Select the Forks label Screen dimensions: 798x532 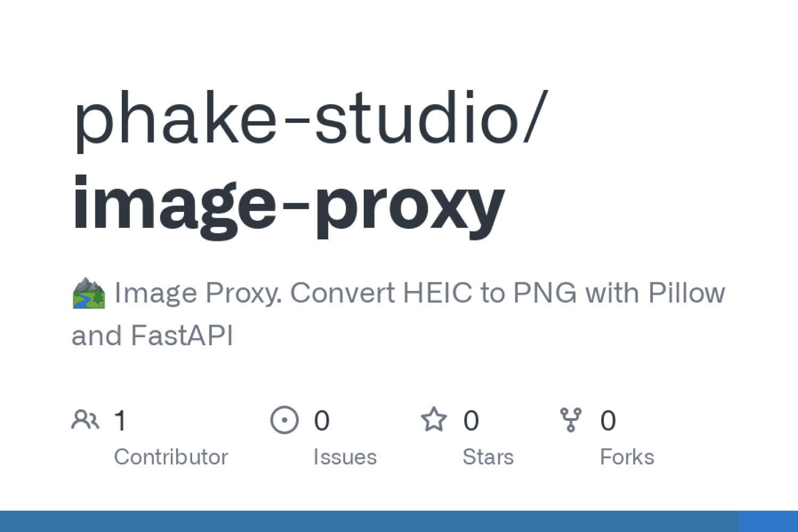[x=627, y=457]
